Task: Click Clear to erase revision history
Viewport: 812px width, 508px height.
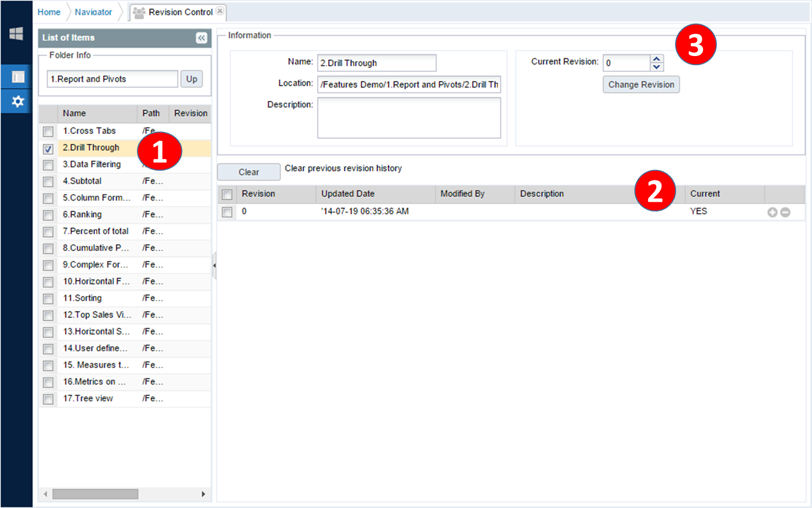Action: [248, 172]
